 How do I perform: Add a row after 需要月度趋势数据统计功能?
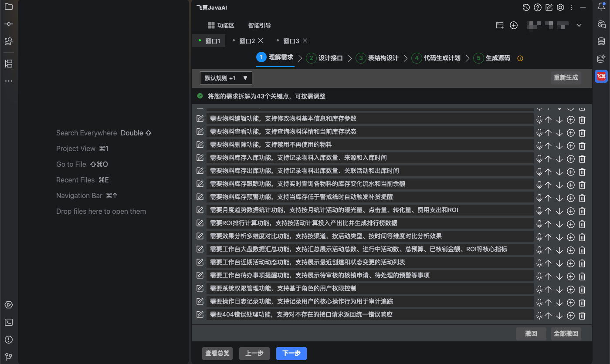[571, 211]
